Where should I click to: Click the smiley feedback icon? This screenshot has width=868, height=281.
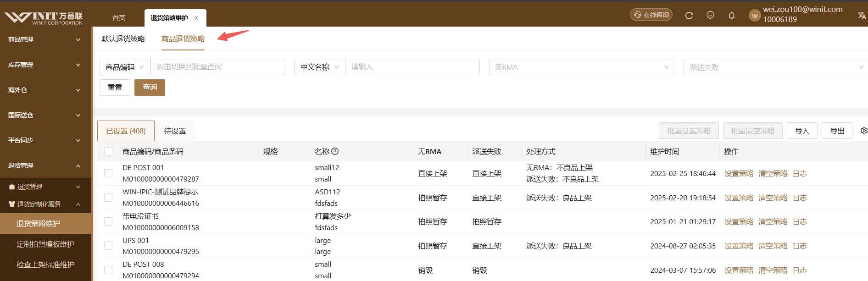point(710,15)
